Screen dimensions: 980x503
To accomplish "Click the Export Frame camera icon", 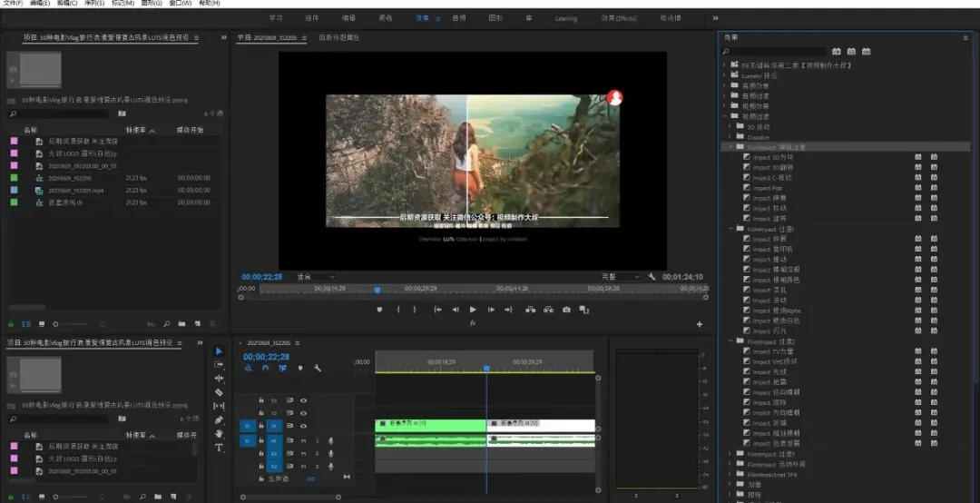I will pyautogui.click(x=566, y=310).
